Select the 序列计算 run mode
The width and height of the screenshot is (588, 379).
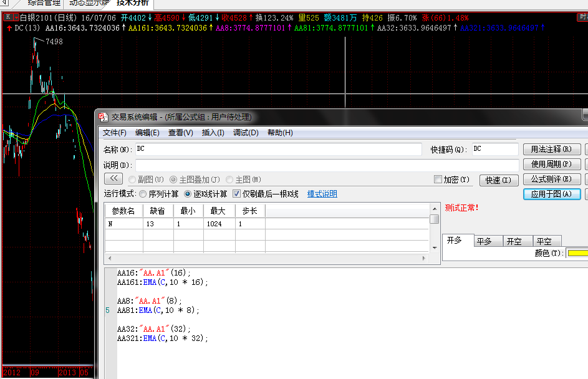(x=143, y=194)
